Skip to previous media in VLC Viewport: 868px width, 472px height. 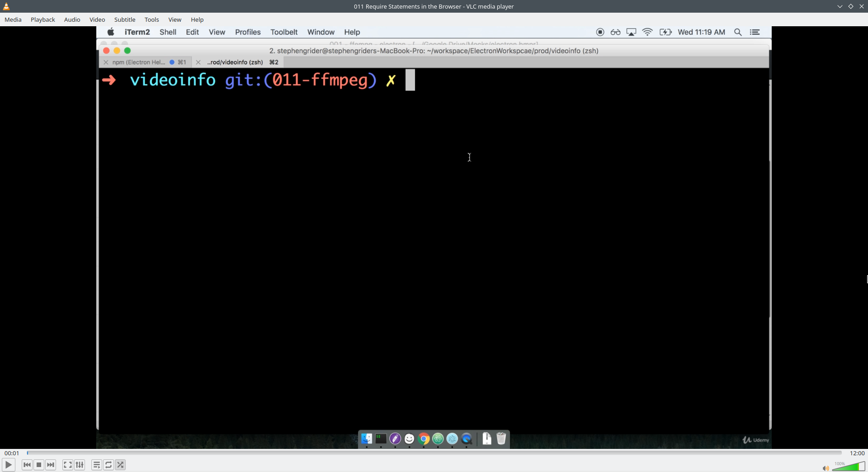(x=27, y=465)
